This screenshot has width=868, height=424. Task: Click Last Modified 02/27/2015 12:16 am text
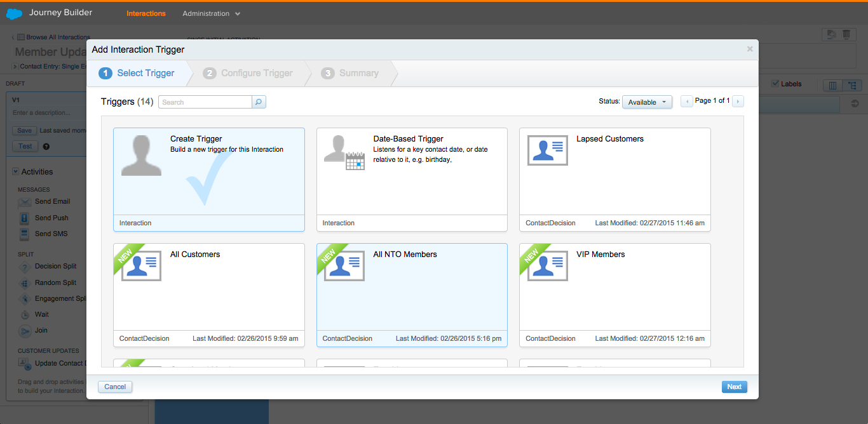click(650, 338)
